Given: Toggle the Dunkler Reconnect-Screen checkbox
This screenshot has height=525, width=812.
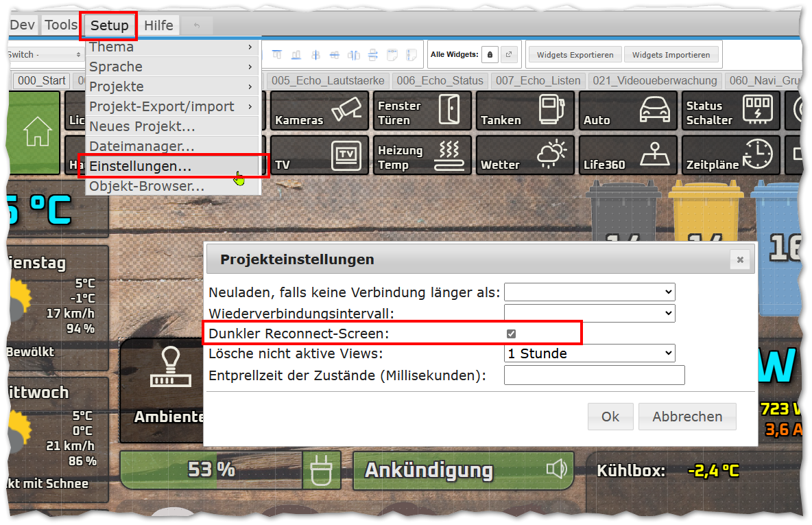Looking at the screenshot, I should [511, 334].
